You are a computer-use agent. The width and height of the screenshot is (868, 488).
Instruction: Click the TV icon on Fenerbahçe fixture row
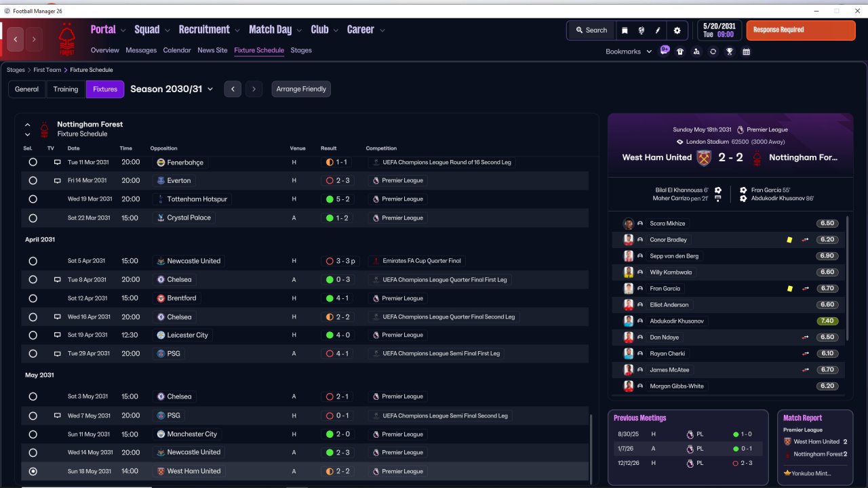(58, 163)
